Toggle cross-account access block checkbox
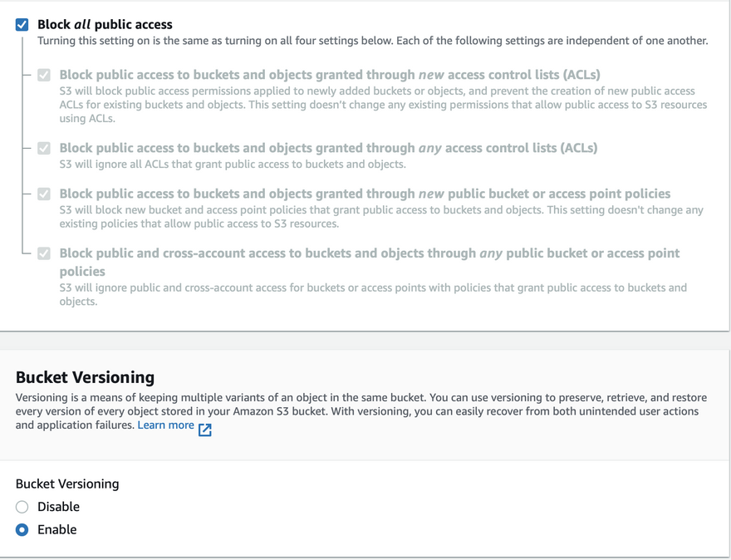The width and height of the screenshot is (731, 560). point(44,253)
